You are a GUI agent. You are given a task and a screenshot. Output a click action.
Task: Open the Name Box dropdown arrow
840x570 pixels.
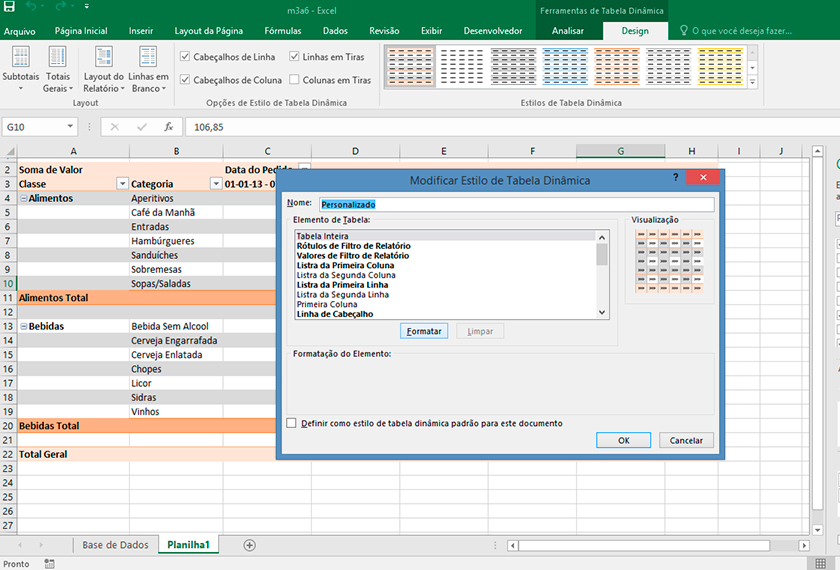[70, 126]
